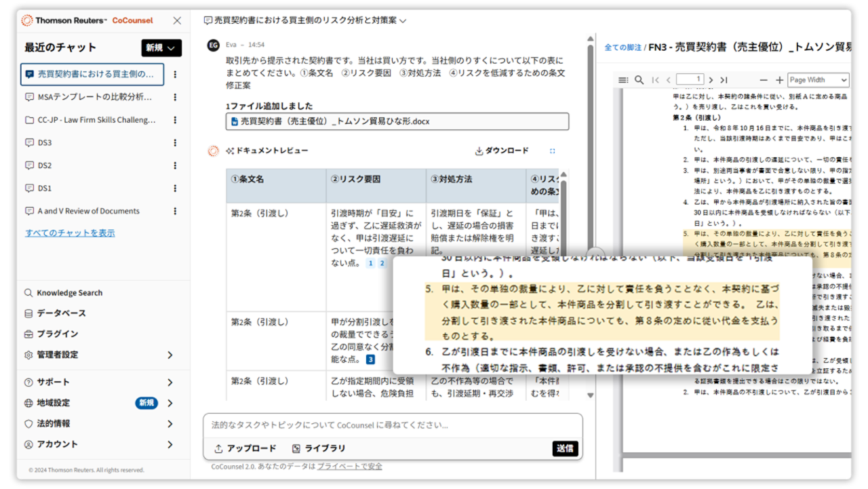Expand the 新規 new chat dropdown
The width and height of the screenshot is (868, 489).
161,47
